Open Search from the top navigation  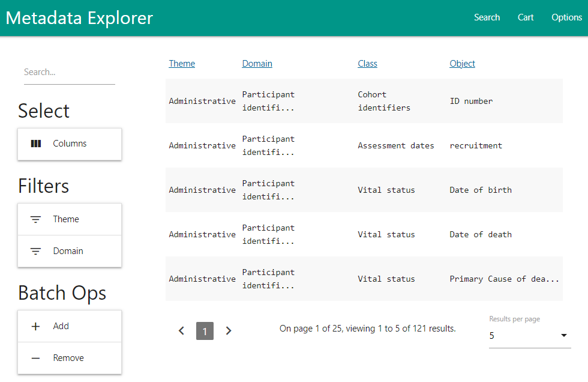tap(487, 17)
